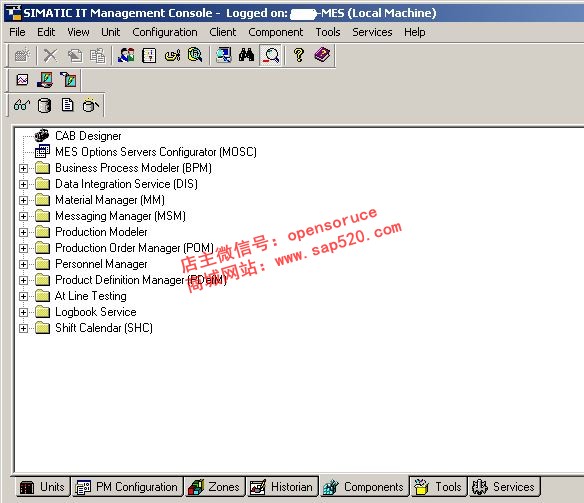
Task: Click the two-users toolbar icon
Action: (x=126, y=55)
